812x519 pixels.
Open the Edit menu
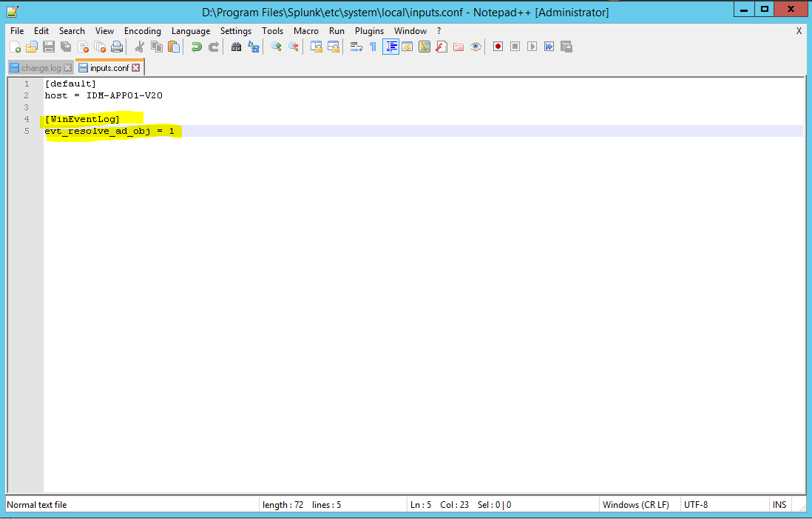tap(41, 31)
